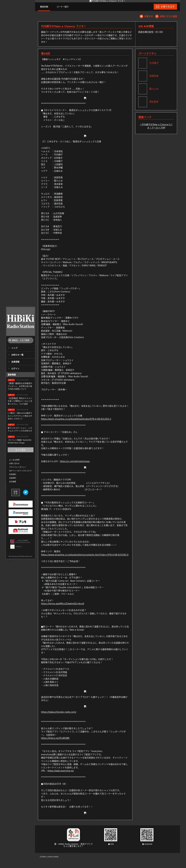Screen dimensions: 186x868
Task: Click the sidebar 共有する button
Action: point(15,492)
